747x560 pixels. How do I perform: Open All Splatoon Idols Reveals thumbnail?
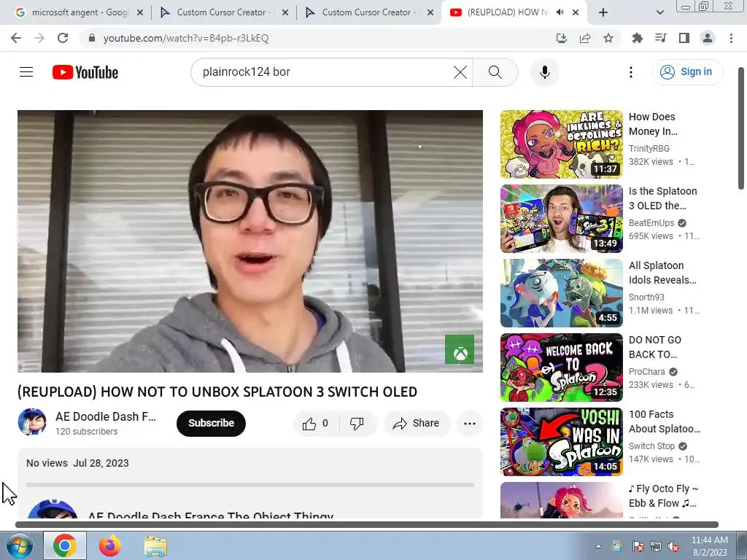click(561, 293)
